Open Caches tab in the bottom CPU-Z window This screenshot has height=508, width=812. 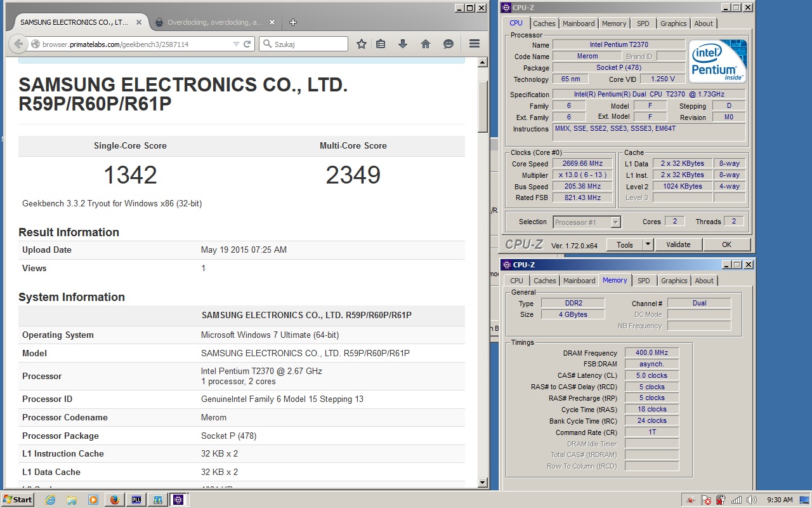click(545, 281)
